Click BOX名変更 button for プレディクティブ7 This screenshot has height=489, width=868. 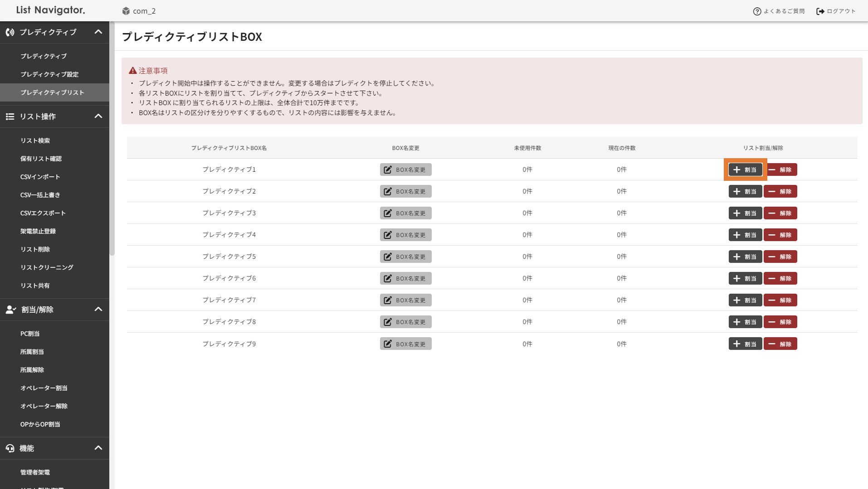pos(405,300)
